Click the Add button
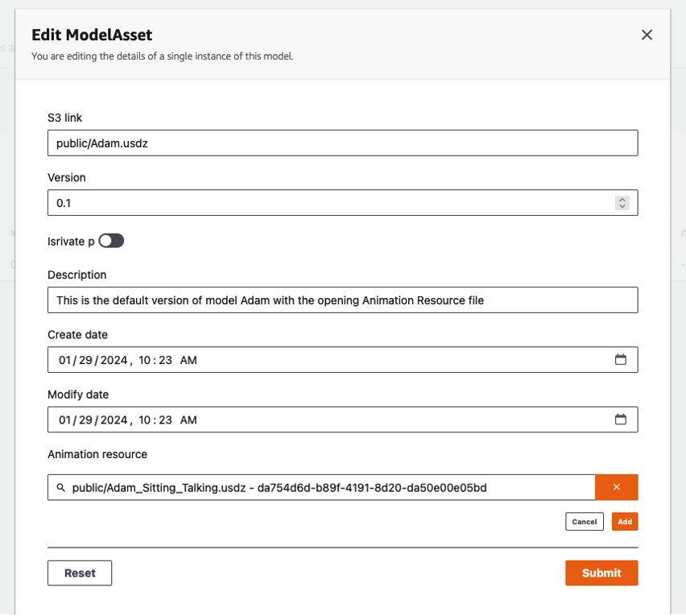This screenshot has width=686, height=616. pos(625,522)
